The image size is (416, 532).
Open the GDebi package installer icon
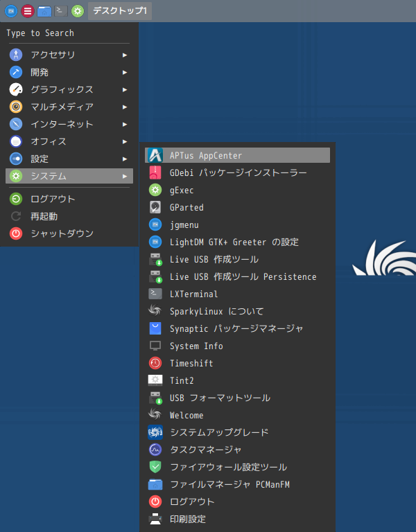[155, 172]
